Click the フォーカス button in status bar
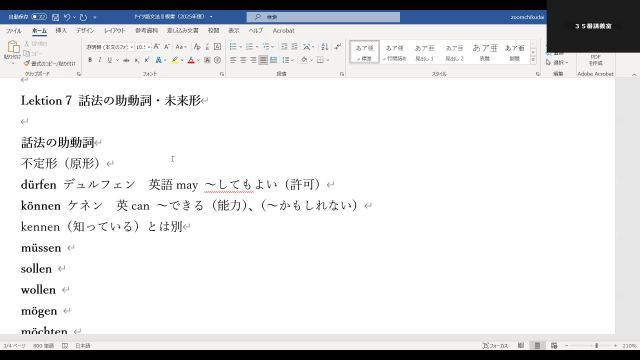Screen dimensions: 640x360 (x=495, y=346)
